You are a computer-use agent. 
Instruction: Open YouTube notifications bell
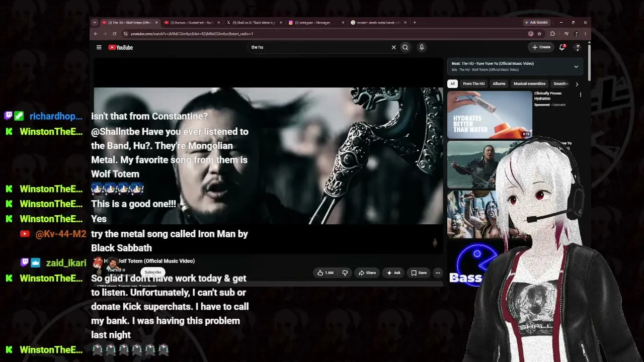point(562,47)
